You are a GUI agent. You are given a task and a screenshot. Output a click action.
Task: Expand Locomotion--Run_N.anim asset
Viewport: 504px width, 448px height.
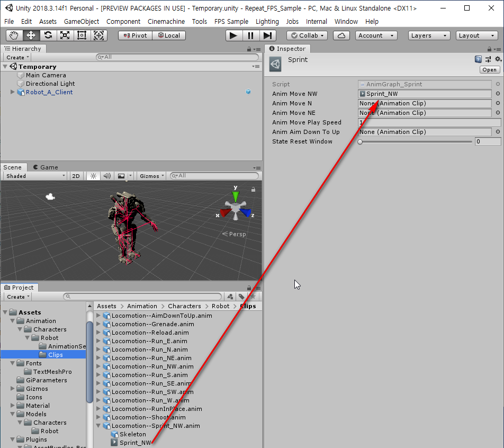(98, 350)
